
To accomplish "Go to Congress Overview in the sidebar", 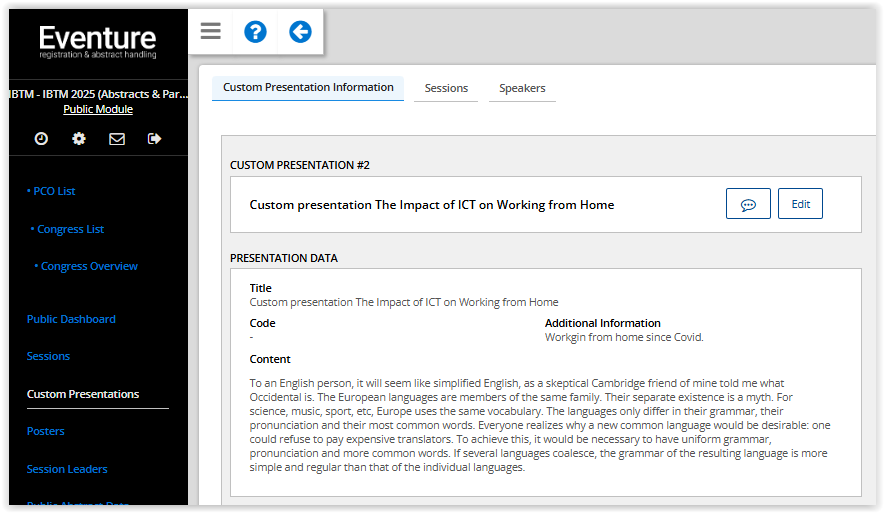I will coord(89,267).
